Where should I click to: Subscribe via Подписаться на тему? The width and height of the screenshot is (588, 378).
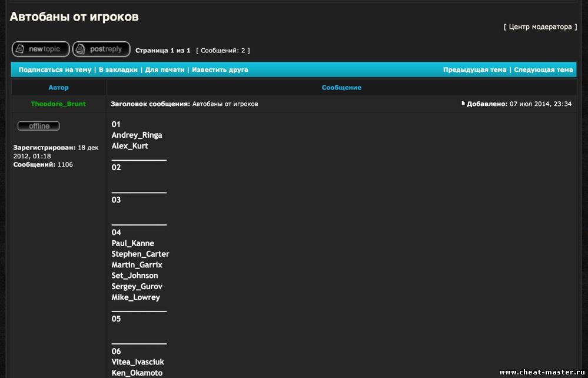(55, 69)
